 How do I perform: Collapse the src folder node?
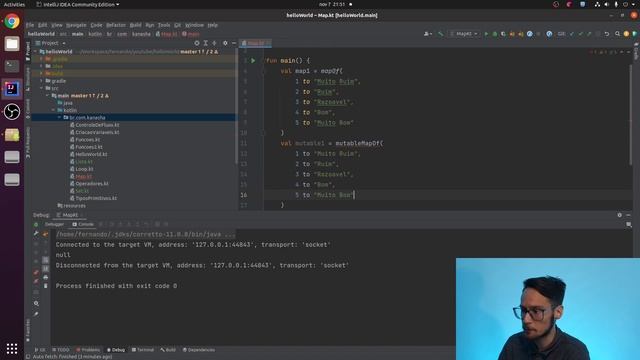[x=42, y=88]
